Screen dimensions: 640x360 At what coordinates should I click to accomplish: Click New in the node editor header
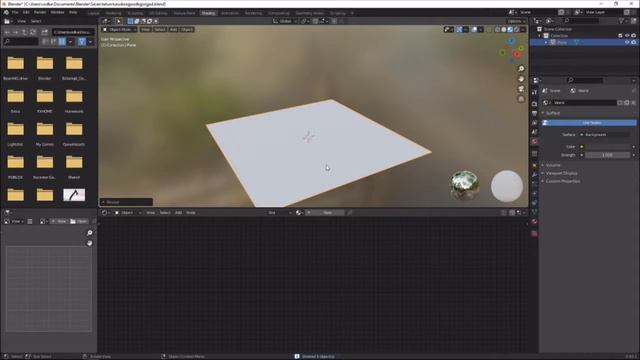click(x=325, y=213)
